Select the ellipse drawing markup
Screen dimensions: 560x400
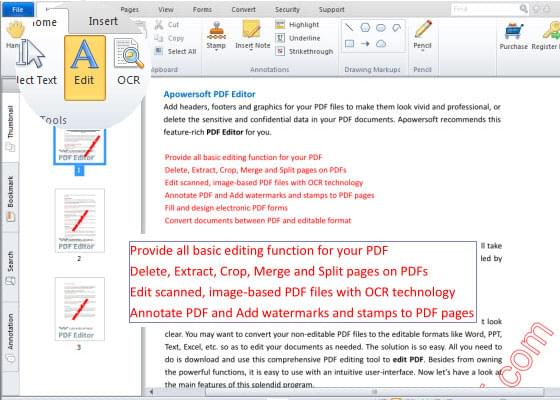[x=381, y=28]
